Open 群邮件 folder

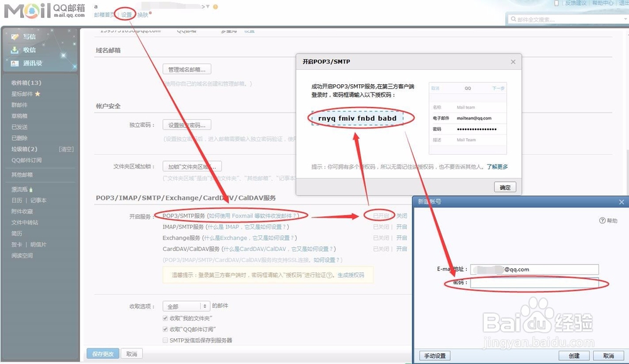tap(19, 105)
